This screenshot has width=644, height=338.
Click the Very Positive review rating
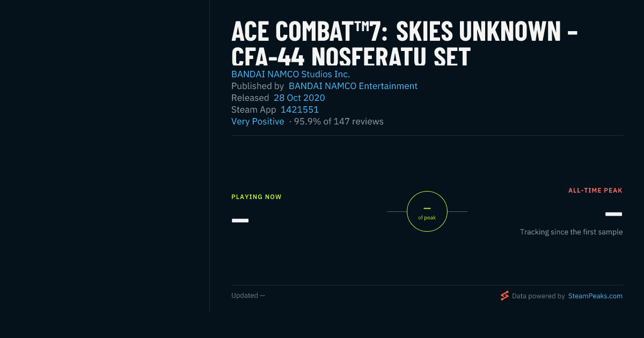[x=258, y=121]
